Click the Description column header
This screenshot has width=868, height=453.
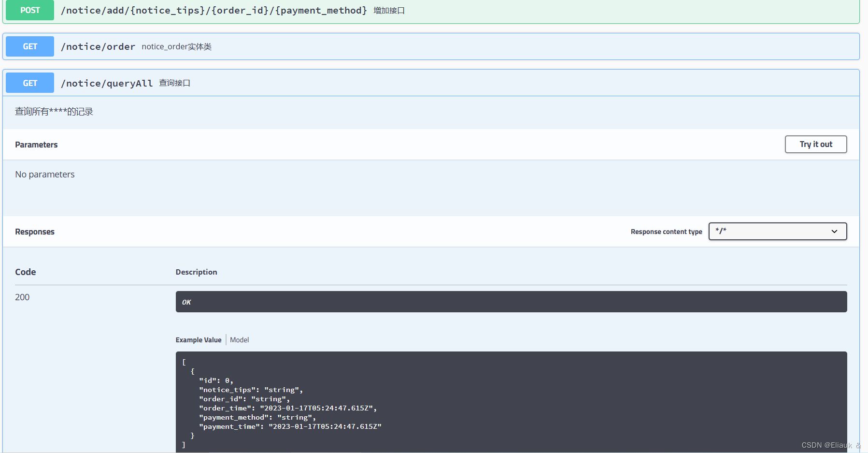[x=197, y=272]
